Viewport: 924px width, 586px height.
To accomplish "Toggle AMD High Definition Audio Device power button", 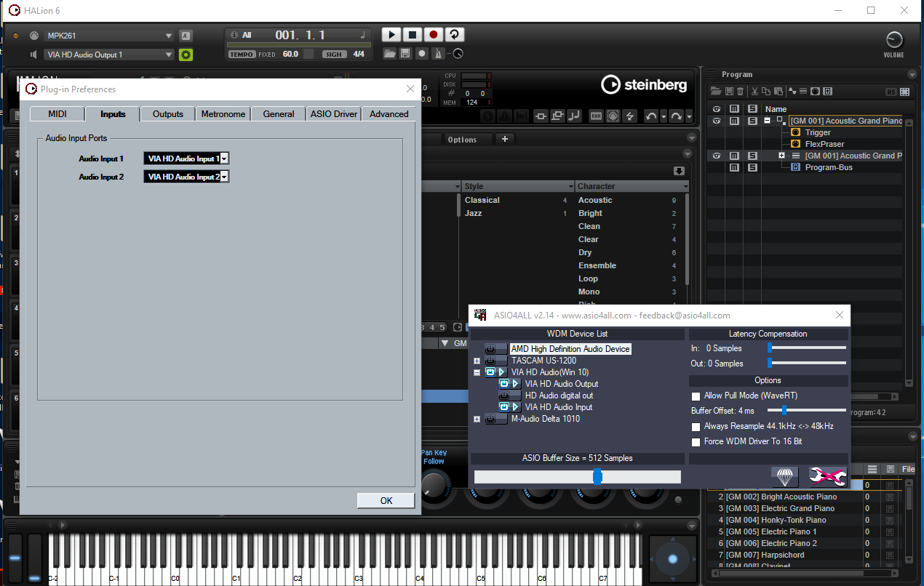I will click(496, 349).
